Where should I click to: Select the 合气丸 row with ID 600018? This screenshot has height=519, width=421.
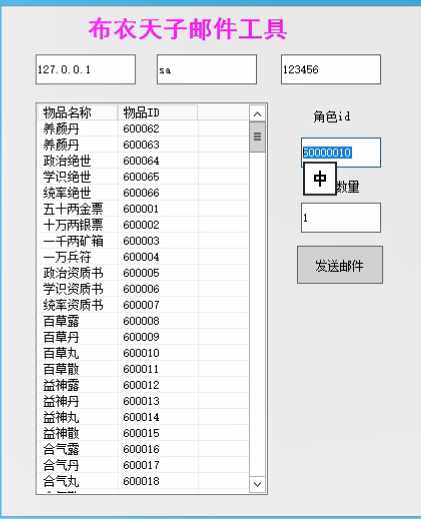[143, 481]
